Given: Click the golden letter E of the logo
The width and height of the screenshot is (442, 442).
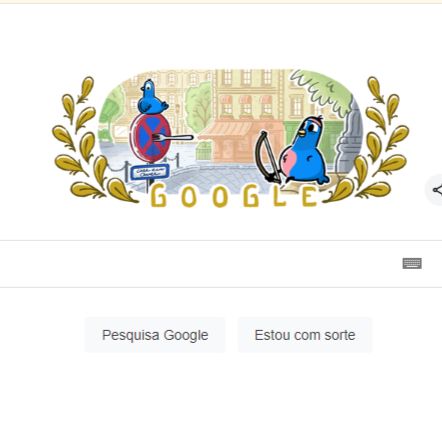Looking at the screenshot, I should (309, 196).
